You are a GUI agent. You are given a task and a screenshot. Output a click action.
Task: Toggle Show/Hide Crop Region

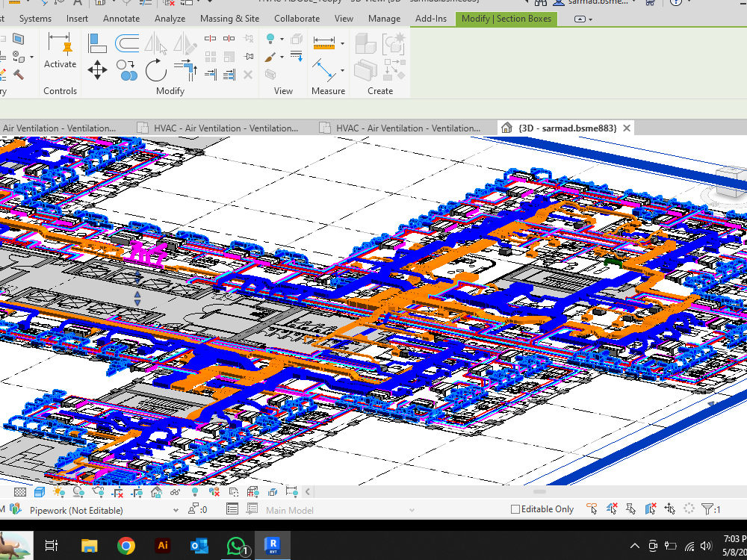[137, 492]
